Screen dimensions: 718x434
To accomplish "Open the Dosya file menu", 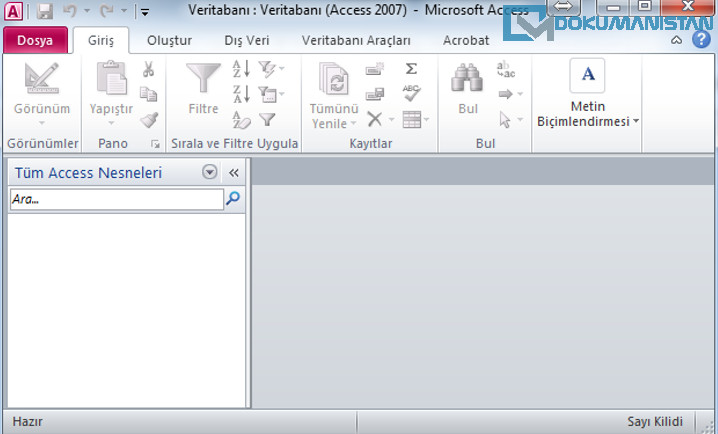I will tap(35, 40).
